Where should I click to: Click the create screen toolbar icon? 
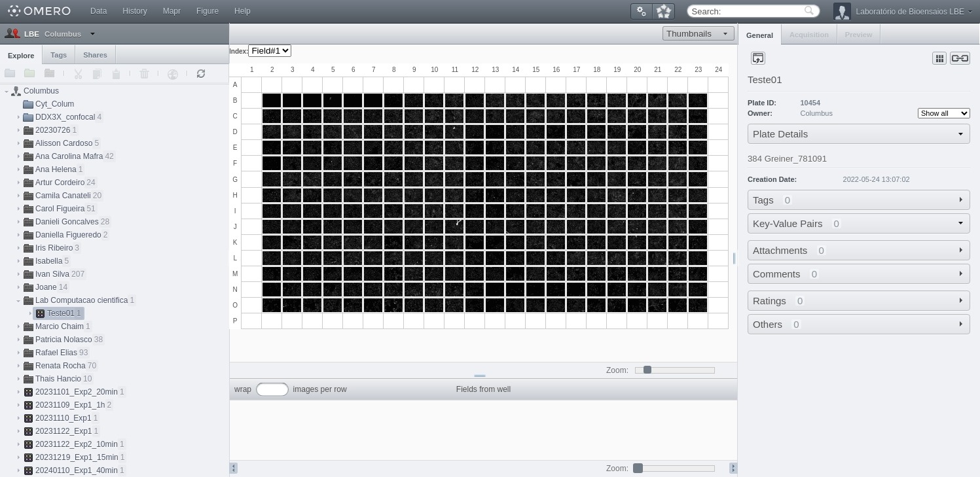coord(49,73)
